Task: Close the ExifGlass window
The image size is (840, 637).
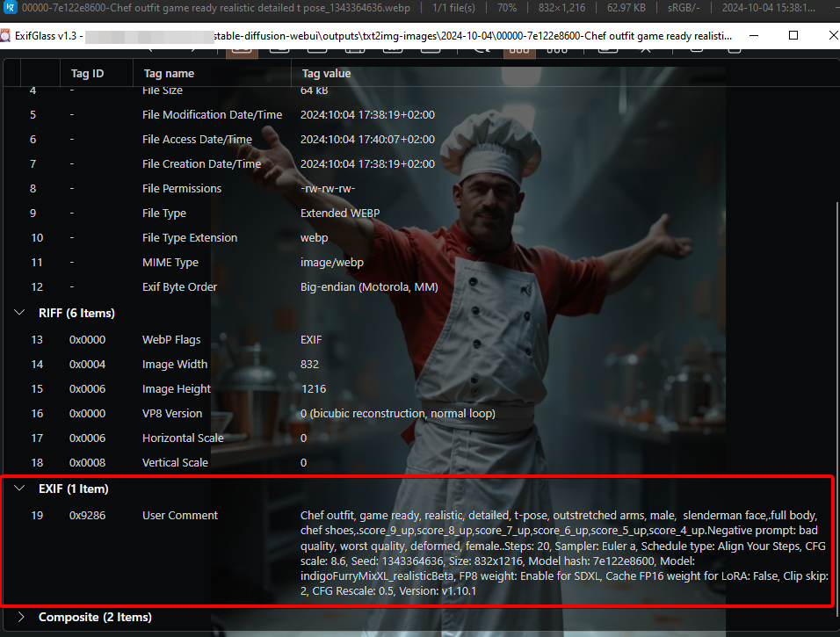Action: (x=833, y=36)
